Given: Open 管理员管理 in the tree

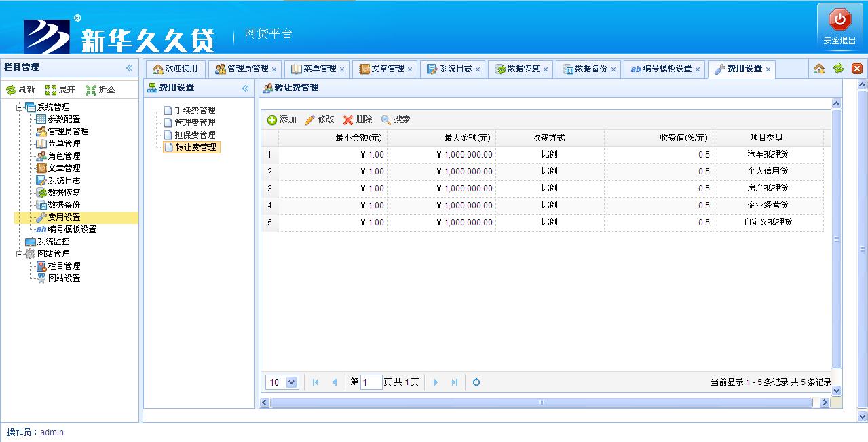Looking at the screenshot, I should click(x=68, y=132).
